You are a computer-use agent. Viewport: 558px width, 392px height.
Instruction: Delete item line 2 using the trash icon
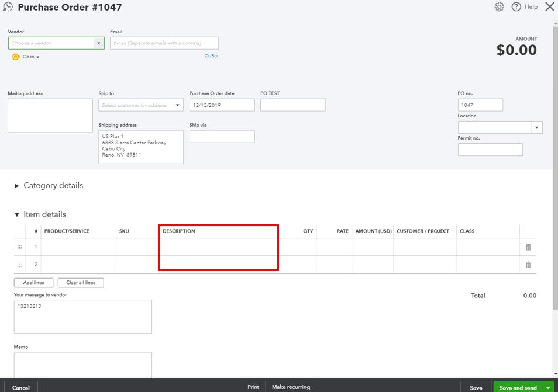[x=528, y=265]
